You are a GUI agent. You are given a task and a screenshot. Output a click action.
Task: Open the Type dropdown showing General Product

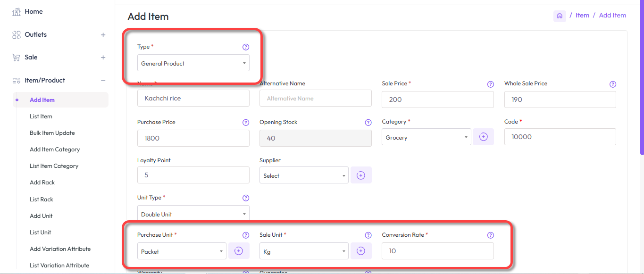[193, 63]
